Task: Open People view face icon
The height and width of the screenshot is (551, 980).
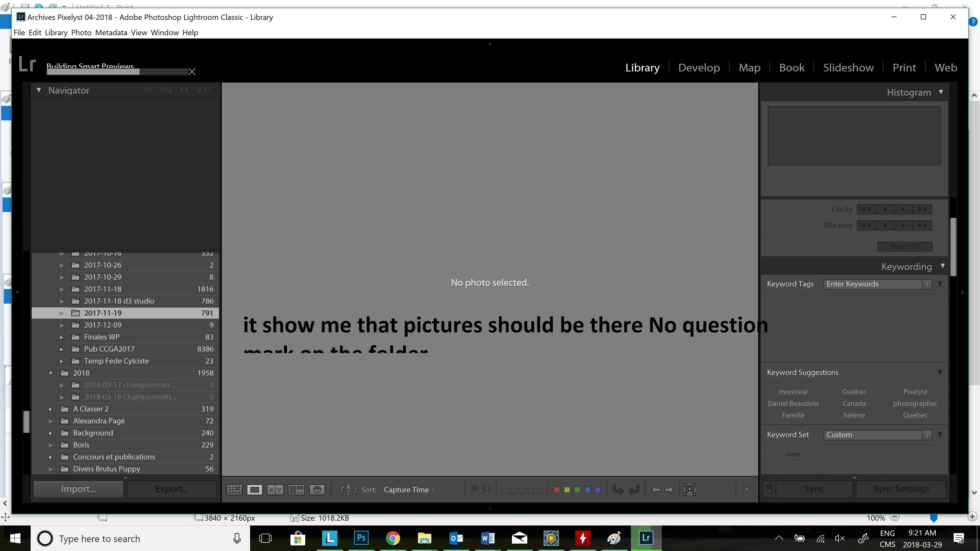Action: pos(317,490)
